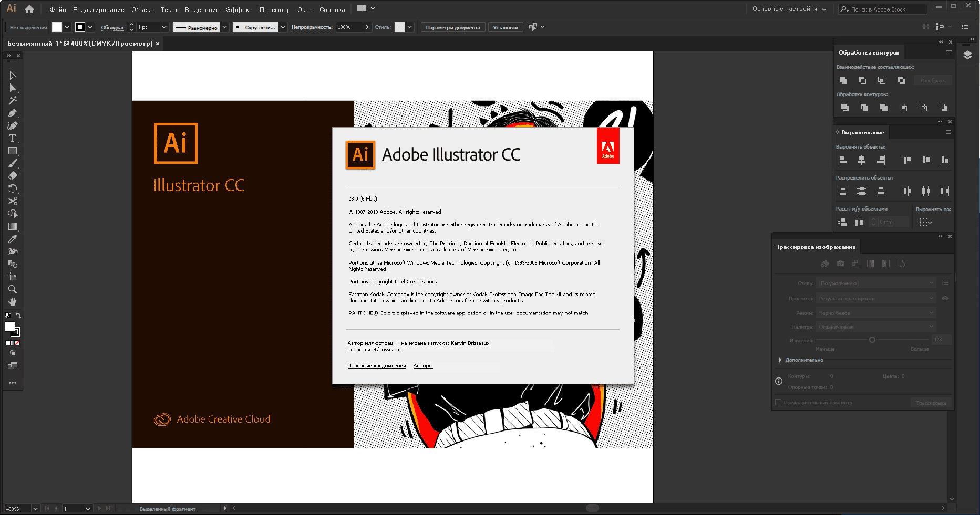Open the Файл menu
Viewport: 980px width, 515px height.
tap(58, 10)
